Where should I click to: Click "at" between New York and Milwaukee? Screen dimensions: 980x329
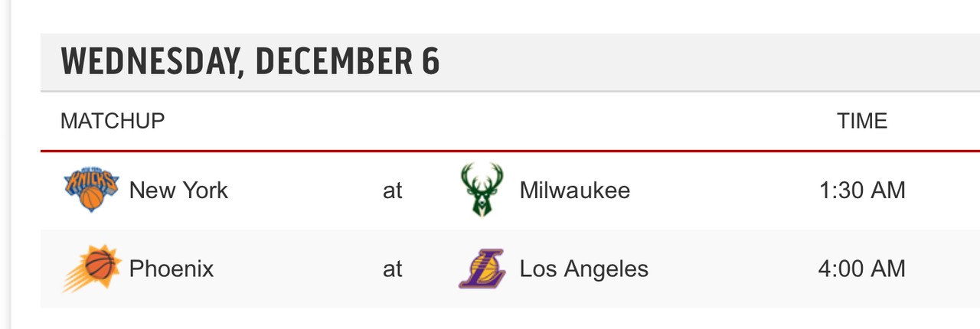pyautogui.click(x=393, y=190)
